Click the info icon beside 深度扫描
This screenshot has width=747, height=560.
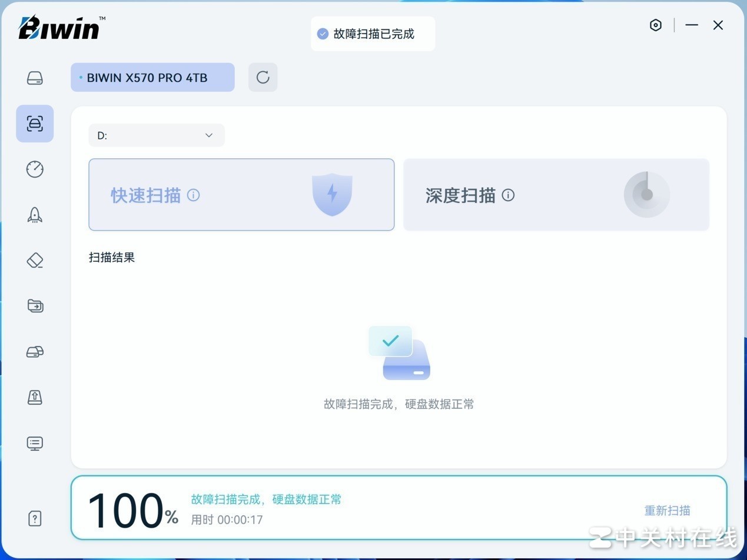(x=508, y=195)
